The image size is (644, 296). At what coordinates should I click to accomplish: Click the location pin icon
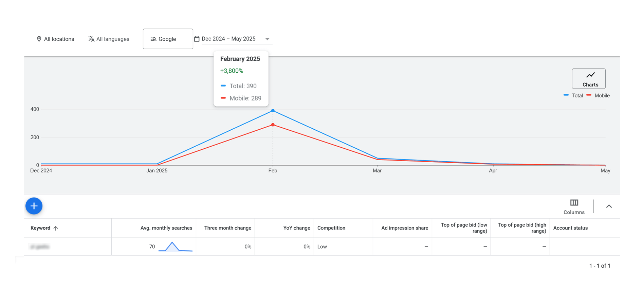click(x=39, y=39)
